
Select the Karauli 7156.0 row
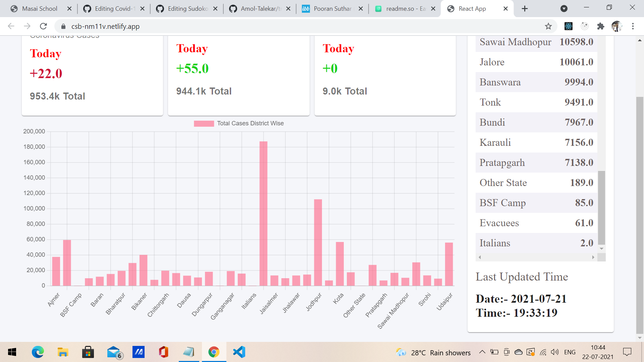[536, 142]
